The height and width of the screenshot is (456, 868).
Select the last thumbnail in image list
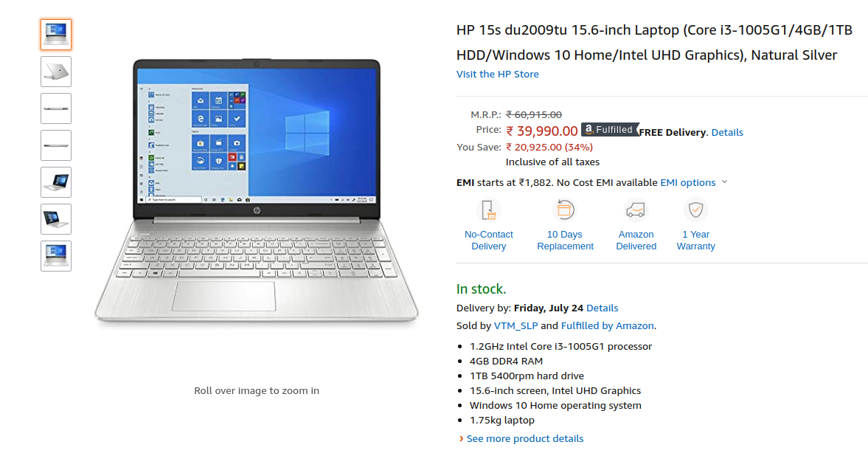point(56,255)
